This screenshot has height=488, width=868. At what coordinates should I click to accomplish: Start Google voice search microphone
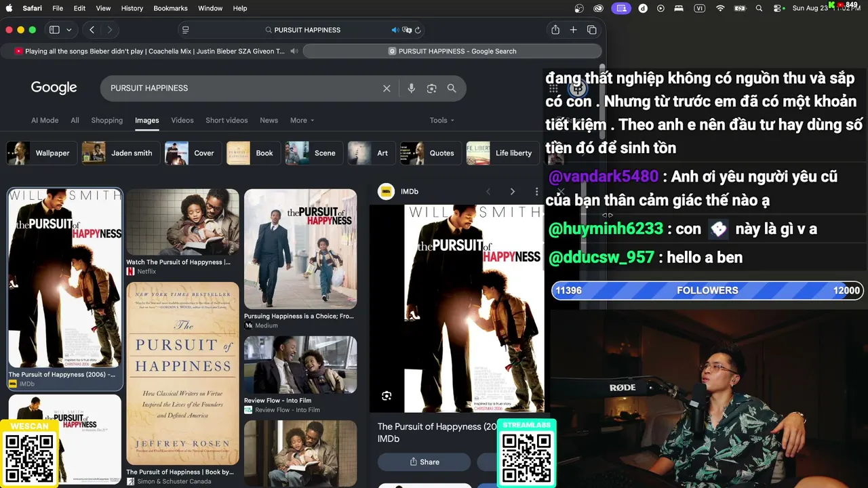[x=411, y=88]
